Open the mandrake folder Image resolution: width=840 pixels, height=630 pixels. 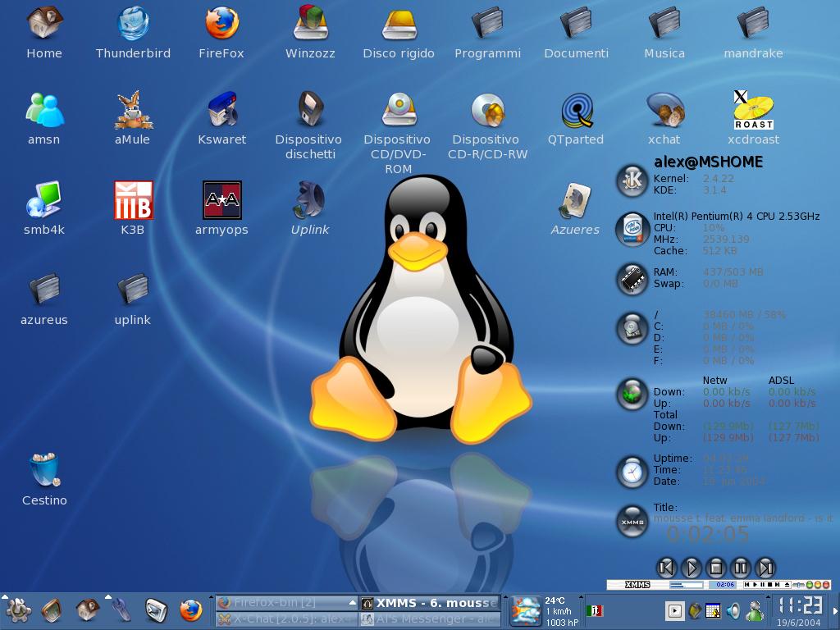coord(754,22)
